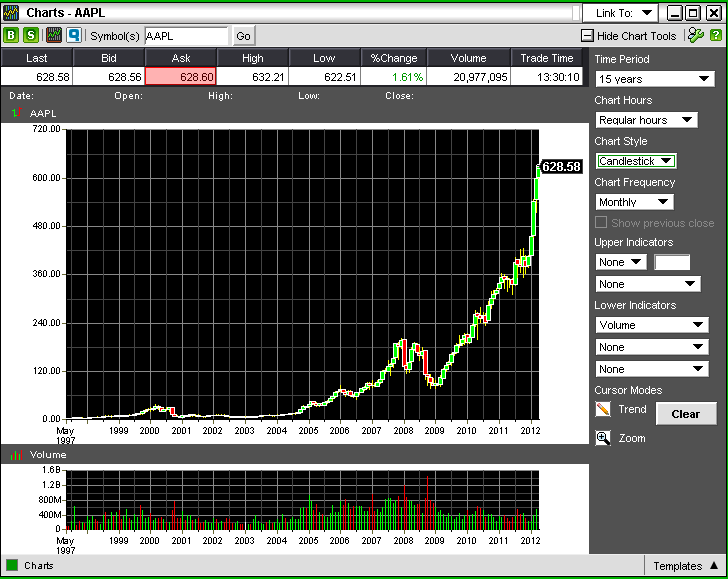This screenshot has width=728, height=579.
Task: Click the Last column header
Action: click(x=37, y=58)
